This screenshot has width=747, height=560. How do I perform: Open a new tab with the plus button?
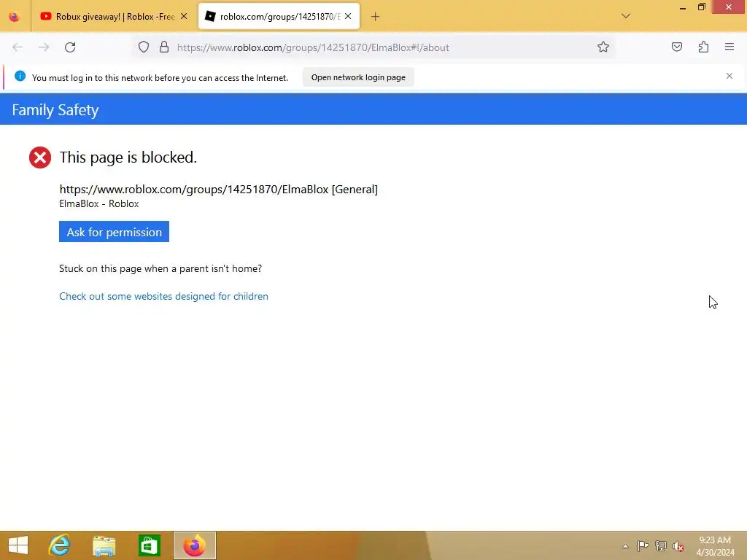click(376, 17)
